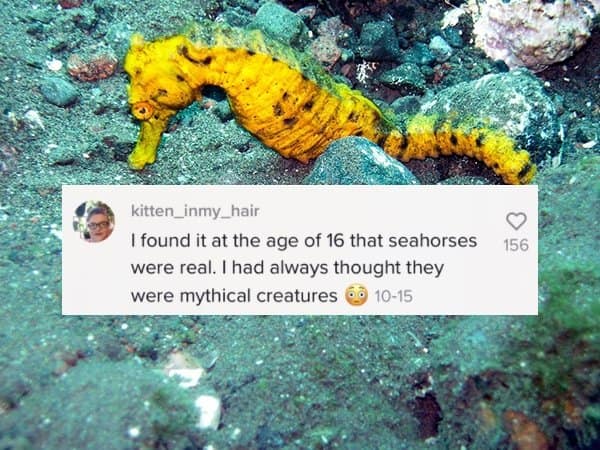This screenshot has height=450, width=600.
Task: Click the 156 like count
Action: point(516,245)
